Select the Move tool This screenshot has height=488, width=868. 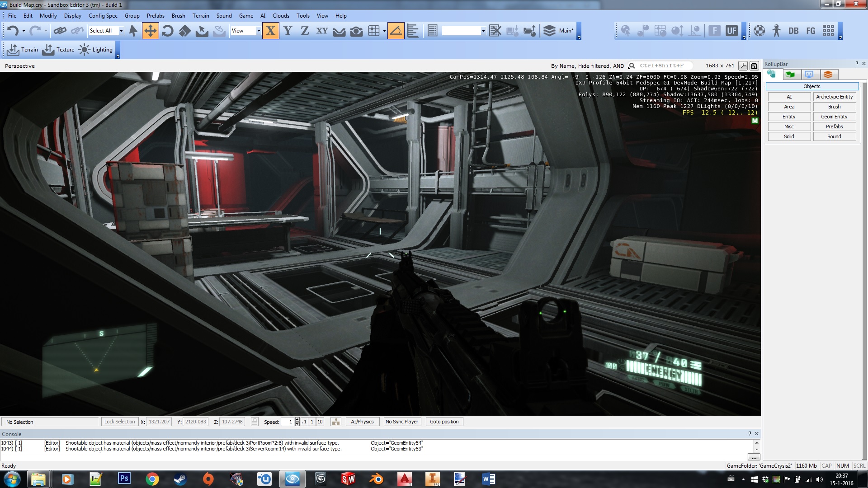click(x=150, y=31)
